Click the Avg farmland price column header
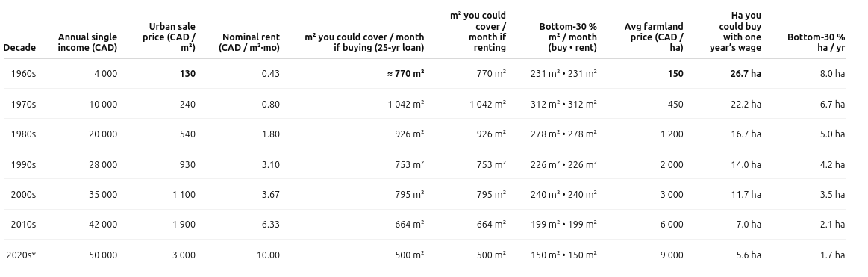Viewport: 868px width, 277px height. click(x=654, y=37)
